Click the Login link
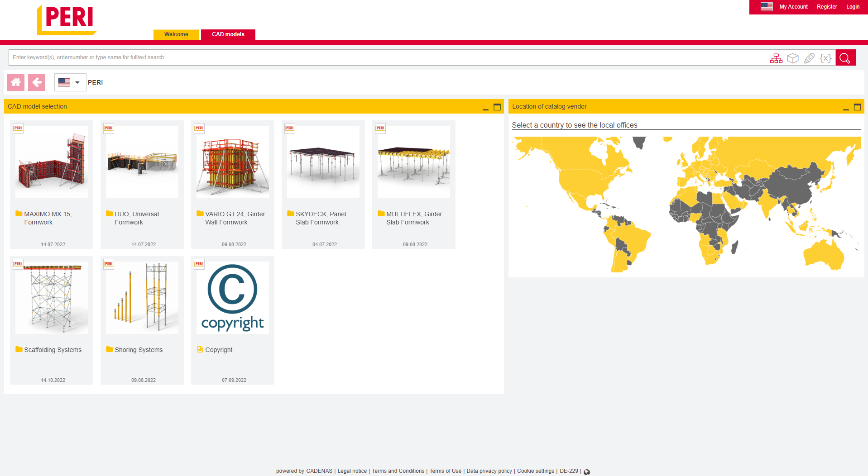868x476 pixels. 853,7
